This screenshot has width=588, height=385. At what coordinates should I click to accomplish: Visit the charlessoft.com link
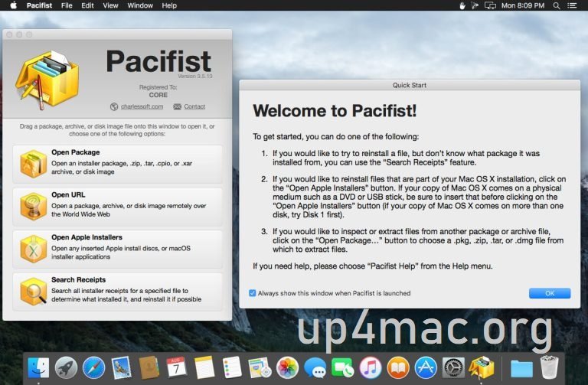click(142, 106)
